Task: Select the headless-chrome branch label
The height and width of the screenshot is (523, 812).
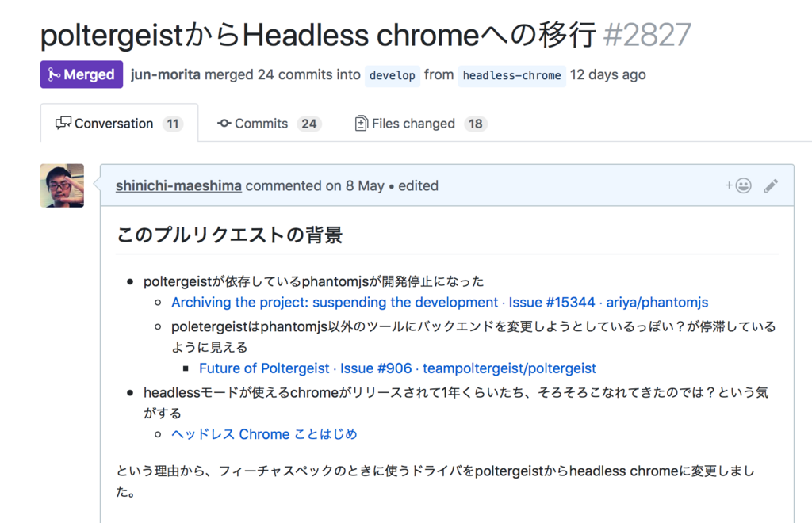Action: (x=511, y=76)
